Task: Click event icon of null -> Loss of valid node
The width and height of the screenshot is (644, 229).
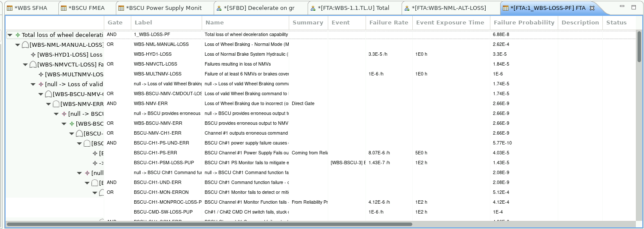Action: (41, 84)
